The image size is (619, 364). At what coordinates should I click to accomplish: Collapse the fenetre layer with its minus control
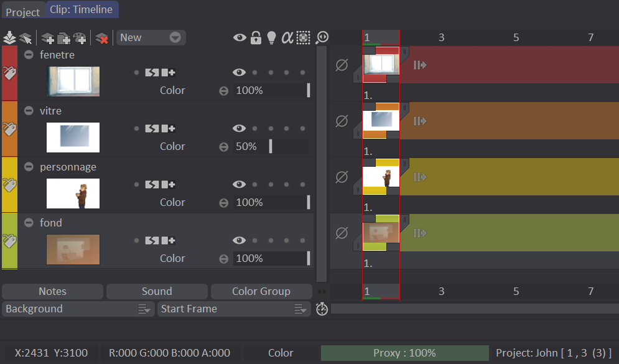(29, 54)
